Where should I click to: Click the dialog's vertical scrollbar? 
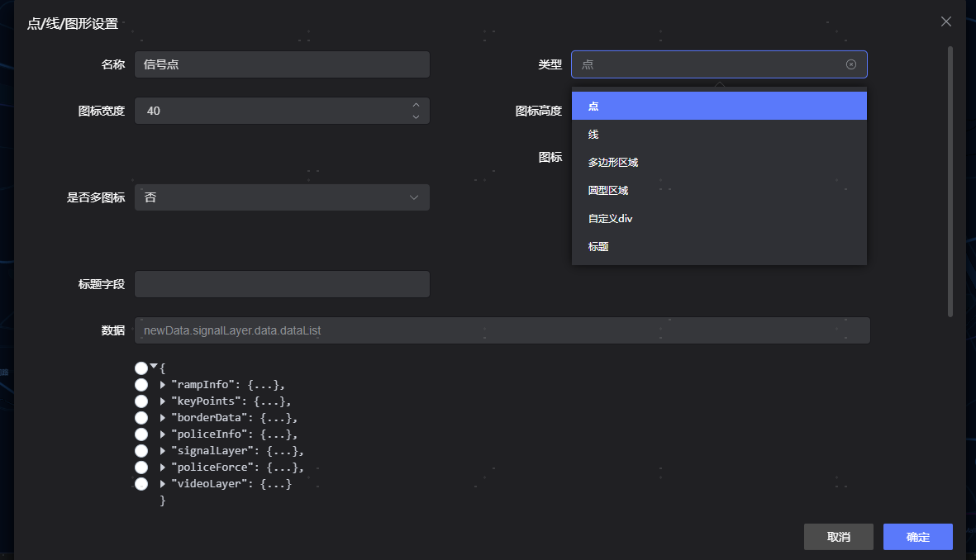[950, 182]
